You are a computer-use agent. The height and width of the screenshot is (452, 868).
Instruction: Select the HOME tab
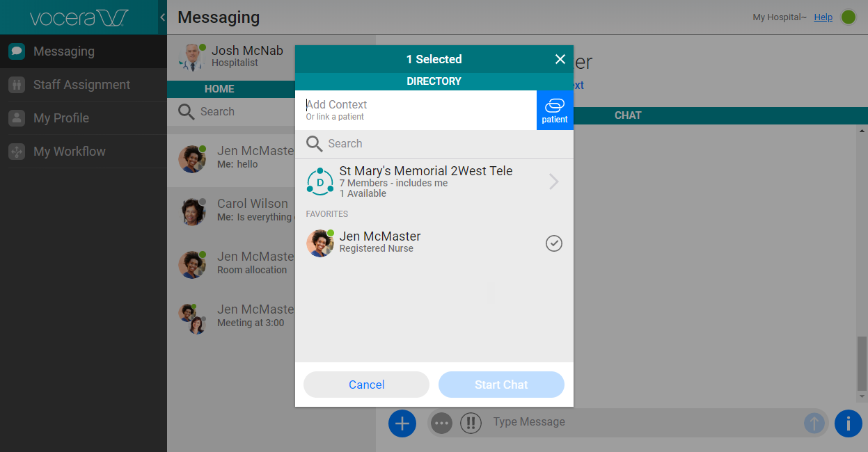click(219, 89)
